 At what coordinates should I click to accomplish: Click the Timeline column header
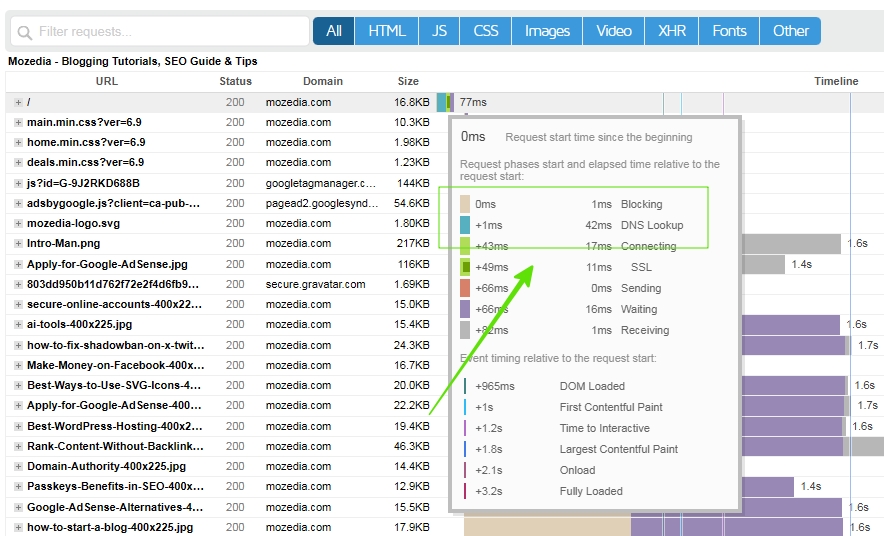(836, 81)
